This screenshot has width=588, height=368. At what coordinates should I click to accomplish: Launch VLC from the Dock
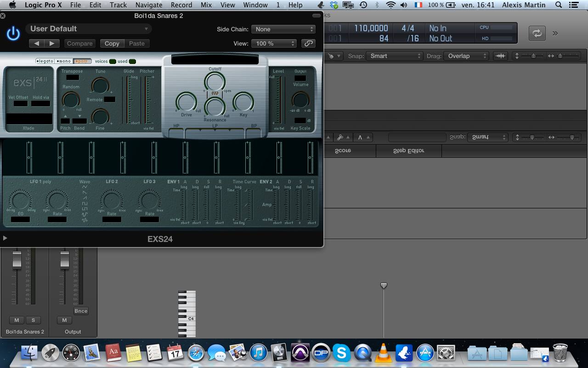[383, 353]
